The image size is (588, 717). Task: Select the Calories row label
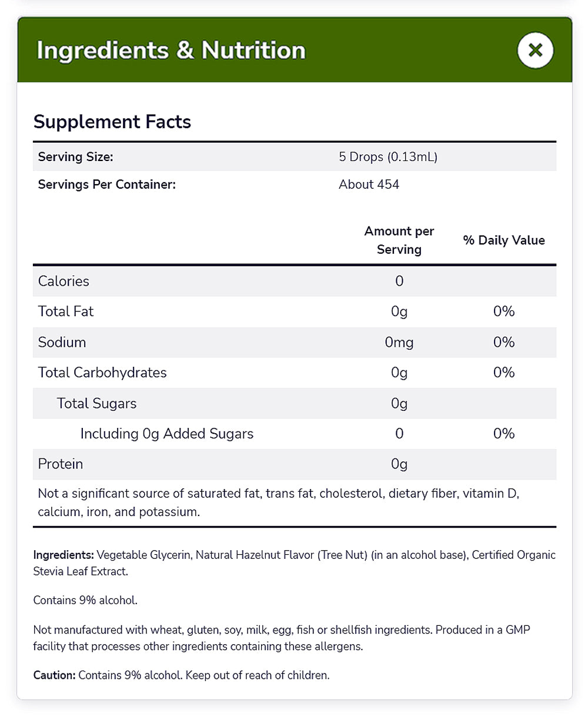[x=64, y=281]
